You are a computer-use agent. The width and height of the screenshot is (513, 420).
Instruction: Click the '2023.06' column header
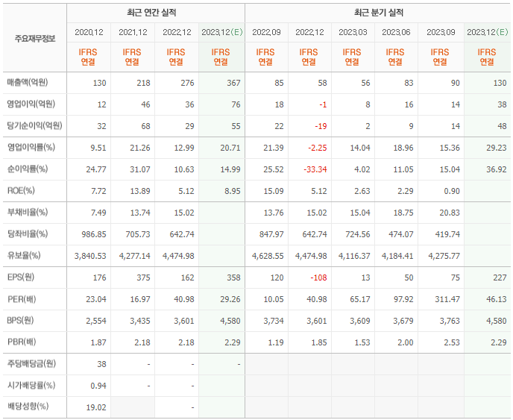[396, 32]
